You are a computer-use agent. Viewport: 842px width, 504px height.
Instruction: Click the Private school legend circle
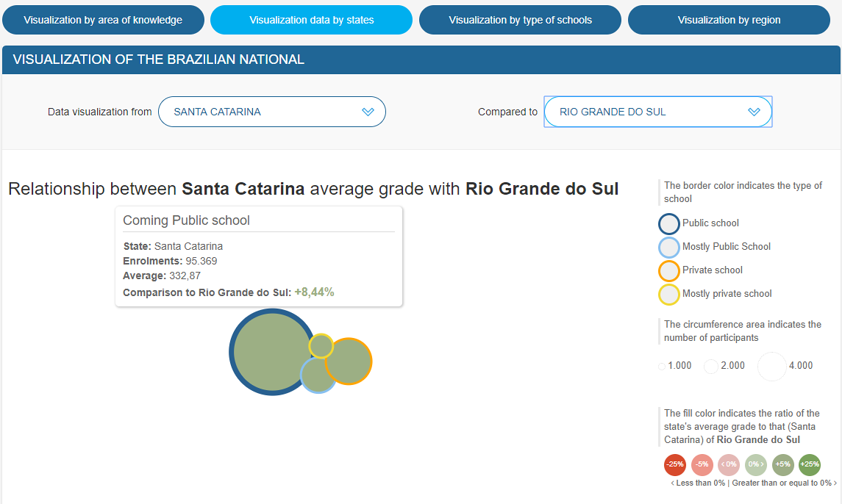pyautogui.click(x=669, y=270)
